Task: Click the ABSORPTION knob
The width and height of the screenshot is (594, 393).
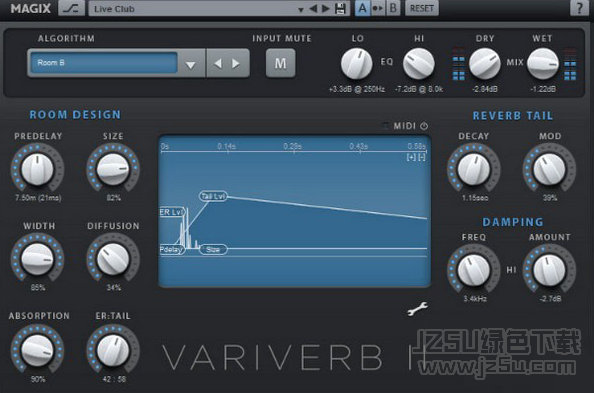Action: 37,351
